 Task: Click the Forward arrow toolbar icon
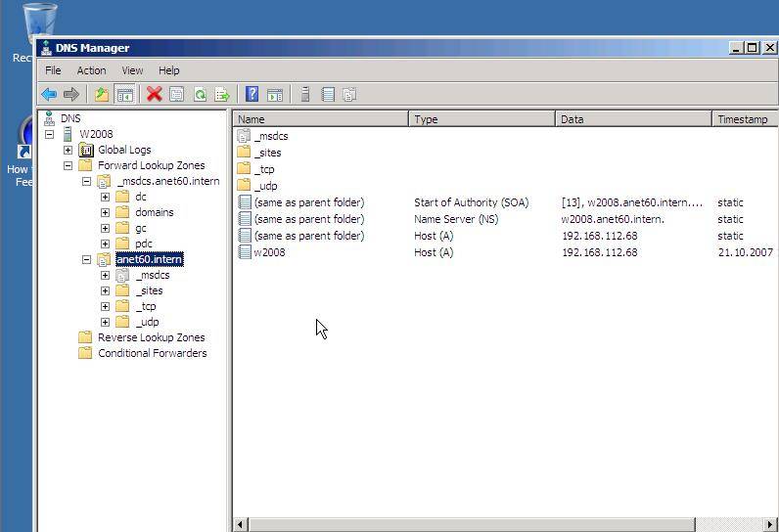point(71,94)
